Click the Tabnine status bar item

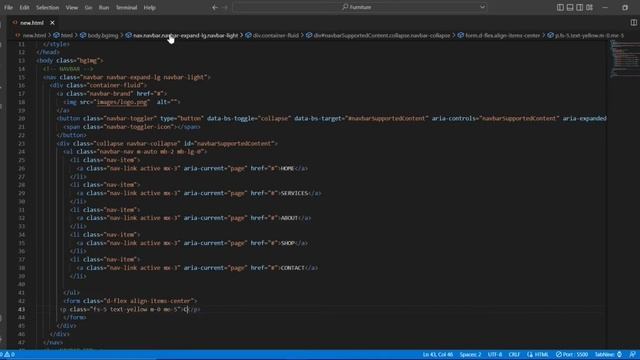[x=608, y=354]
